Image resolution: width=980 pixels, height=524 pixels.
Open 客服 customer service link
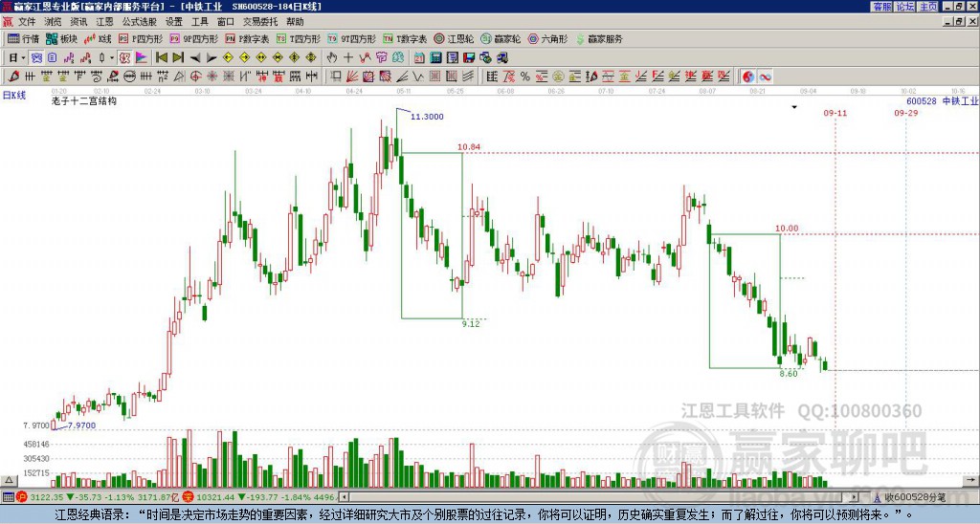tap(881, 7)
